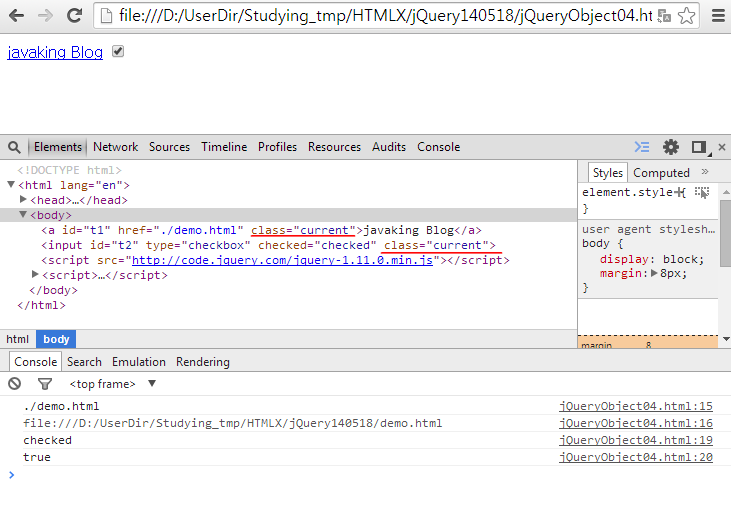The image size is (731, 510).
Task: Bookmark this page with the star icon
Action: [x=686, y=16]
